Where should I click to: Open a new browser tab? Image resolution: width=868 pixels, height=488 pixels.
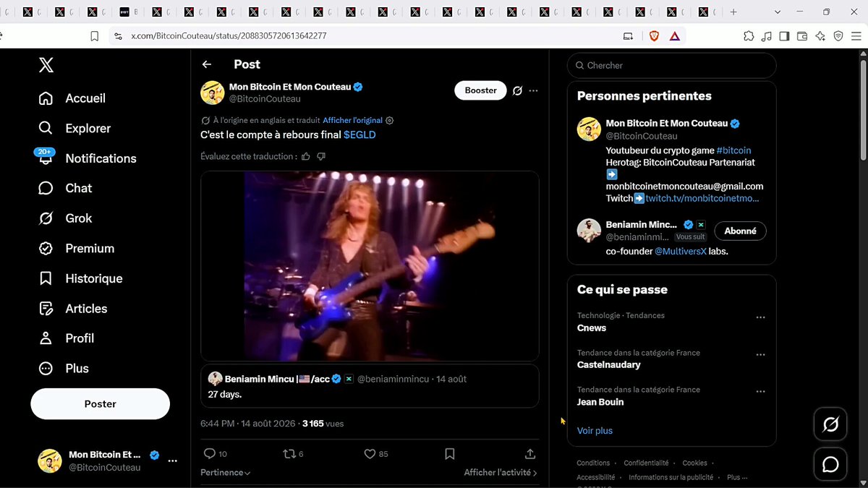pyautogui.click(x=733, y=12)
